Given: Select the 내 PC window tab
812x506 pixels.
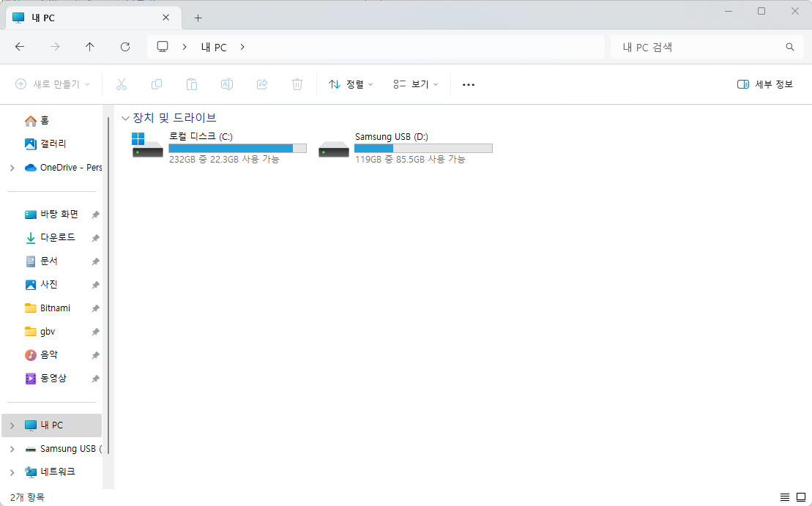Looking at the screenshot, I should point(93,18).
